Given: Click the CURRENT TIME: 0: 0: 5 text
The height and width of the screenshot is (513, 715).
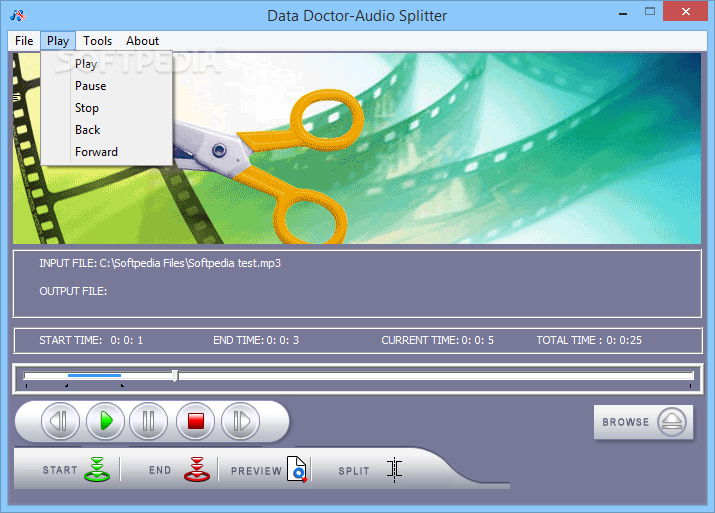Looking at the screenshot, I should (x=437, y=340).
